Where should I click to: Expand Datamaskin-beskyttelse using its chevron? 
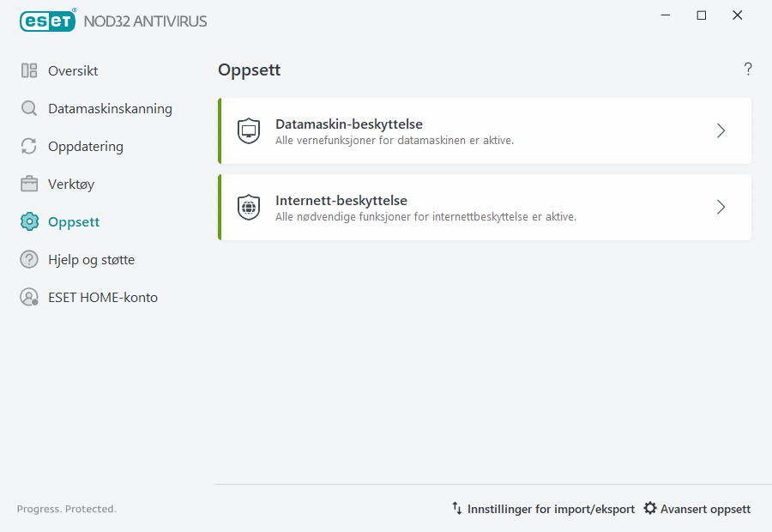(721, 131)
